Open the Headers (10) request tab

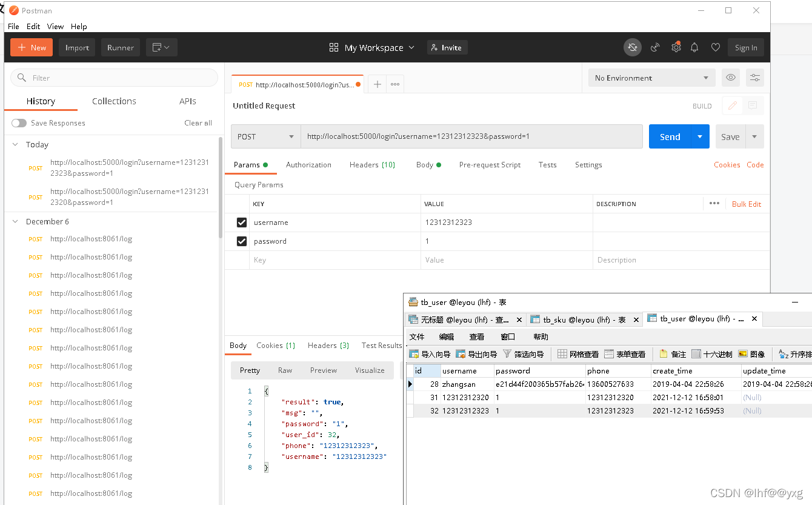[372, 165]
